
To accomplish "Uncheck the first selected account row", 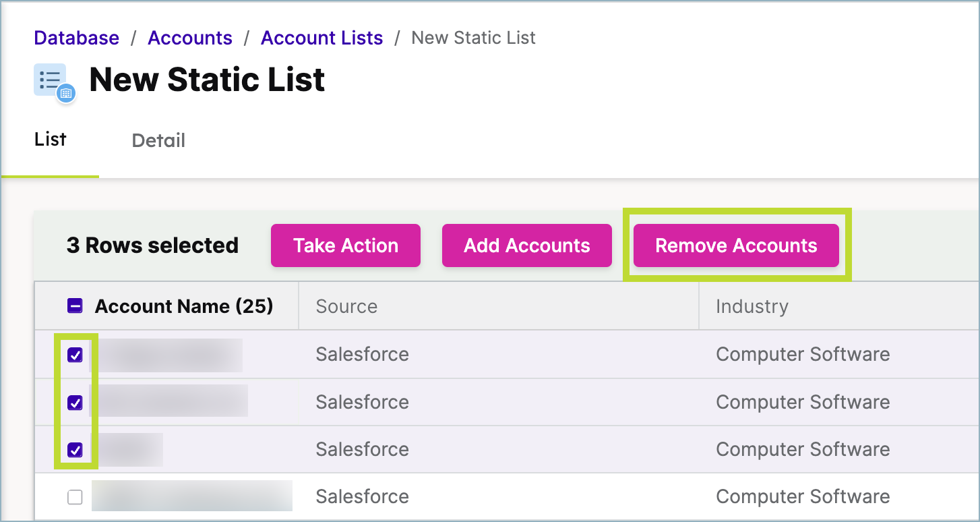I will click(75, 354).
